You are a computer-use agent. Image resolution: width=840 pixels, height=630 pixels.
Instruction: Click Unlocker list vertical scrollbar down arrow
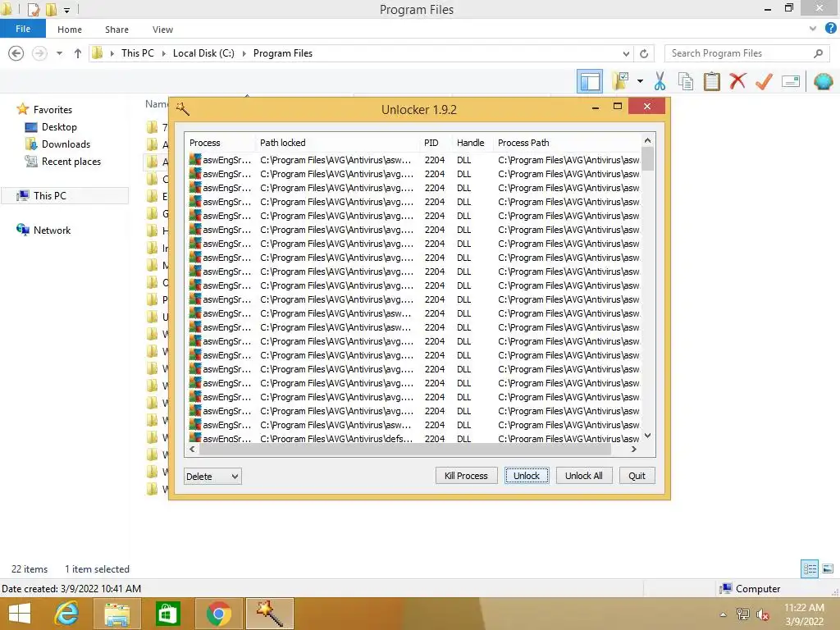pos(648,436)
